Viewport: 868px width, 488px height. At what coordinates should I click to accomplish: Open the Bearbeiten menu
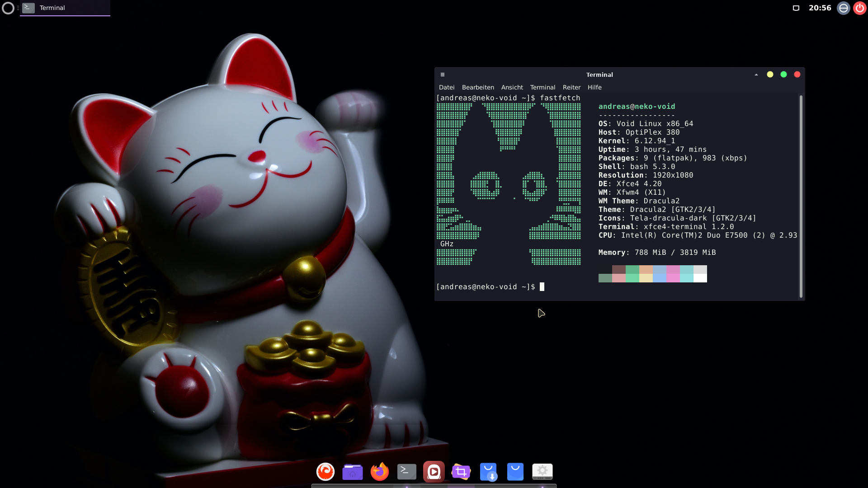tap(478, 87)
